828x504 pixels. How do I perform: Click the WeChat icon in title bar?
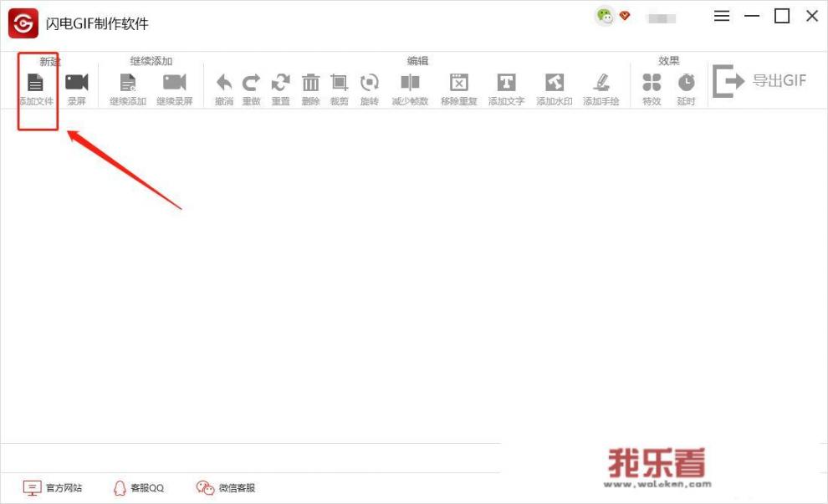coord(604,16)
